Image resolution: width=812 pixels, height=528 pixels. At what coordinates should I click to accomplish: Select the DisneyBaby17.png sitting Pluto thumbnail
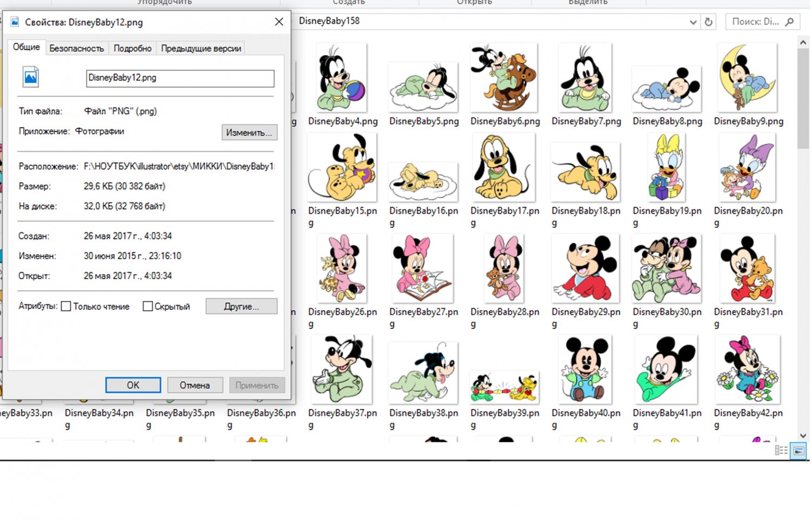point(505,167)
